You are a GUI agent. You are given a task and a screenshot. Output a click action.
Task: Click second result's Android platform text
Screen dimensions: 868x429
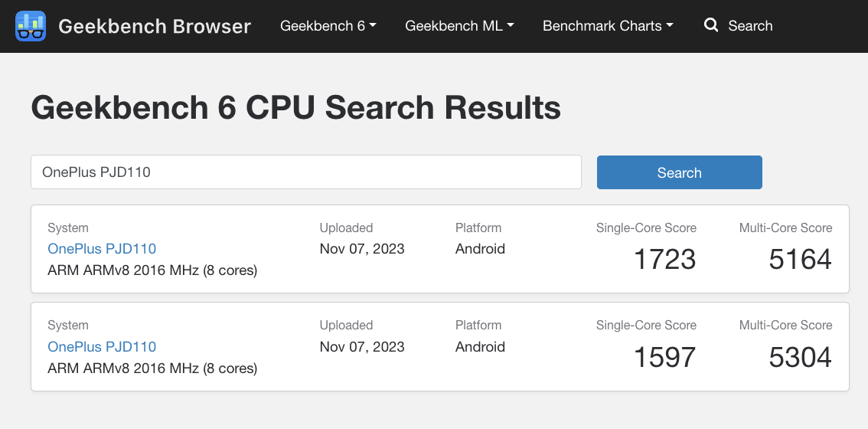(480, 347)
